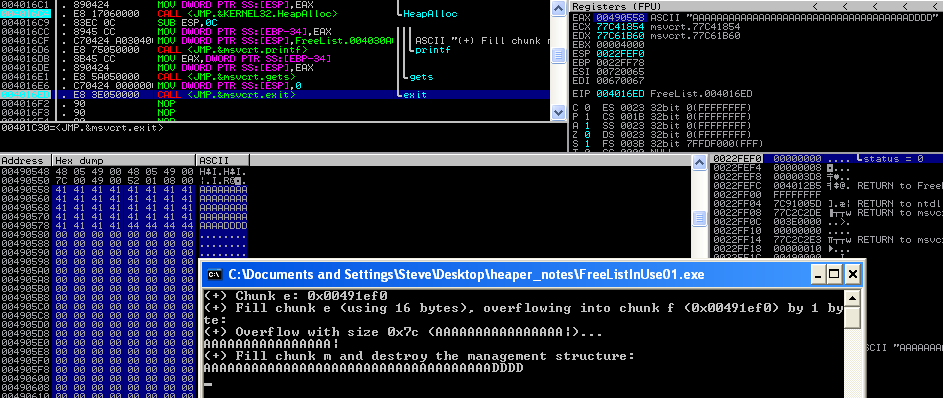The image size is (943, 398).
Task: Select the EAX register value 00490558
Action: pos(620,18)
